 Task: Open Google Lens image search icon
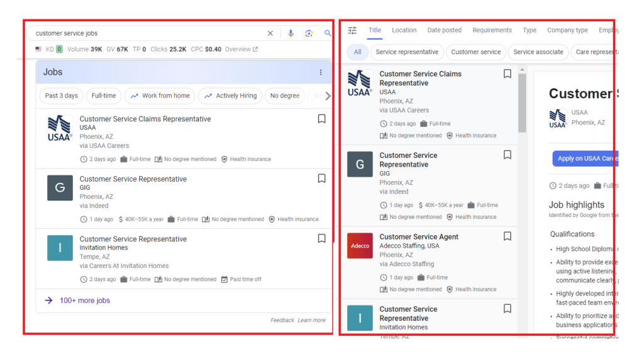point(309,33)
